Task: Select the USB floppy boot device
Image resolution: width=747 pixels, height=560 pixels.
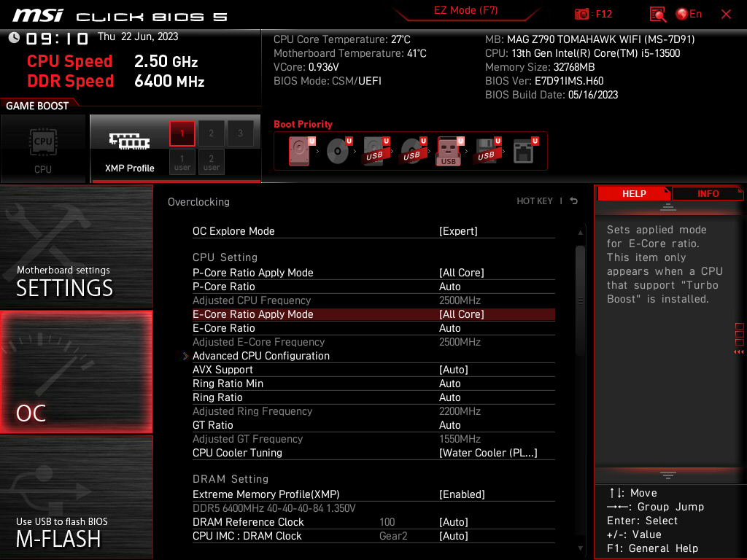Action: [487, 151]
